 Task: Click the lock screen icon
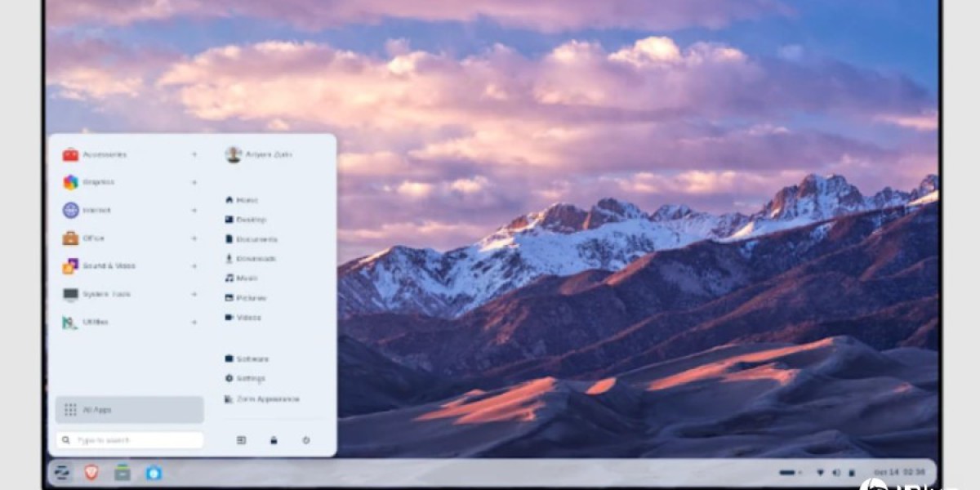point(274,440)
